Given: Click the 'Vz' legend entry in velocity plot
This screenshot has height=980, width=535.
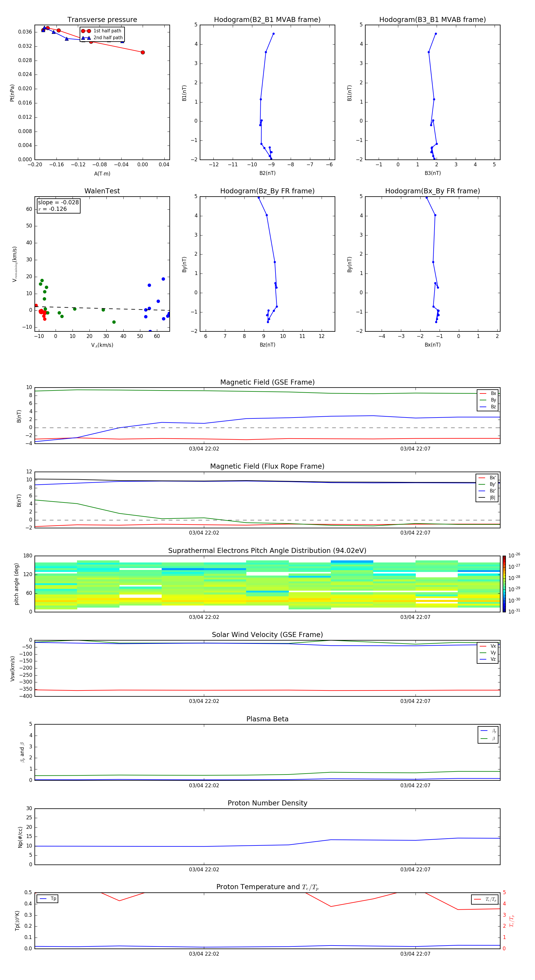Looking at the screenshot, I should pyautogui.click(x=488, y=659).
